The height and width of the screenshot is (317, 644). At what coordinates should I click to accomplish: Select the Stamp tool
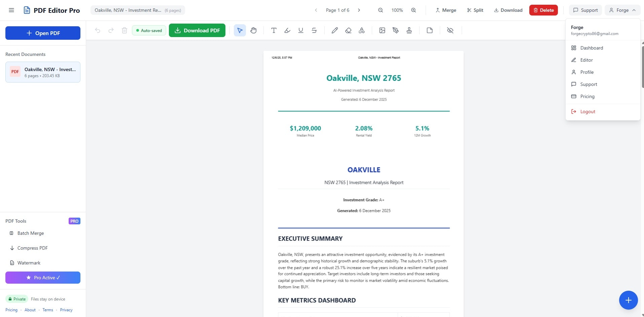coord(409,30)
